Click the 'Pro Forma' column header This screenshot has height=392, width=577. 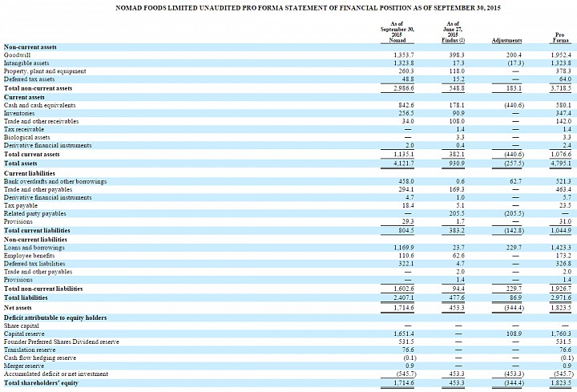click(559, 38)
